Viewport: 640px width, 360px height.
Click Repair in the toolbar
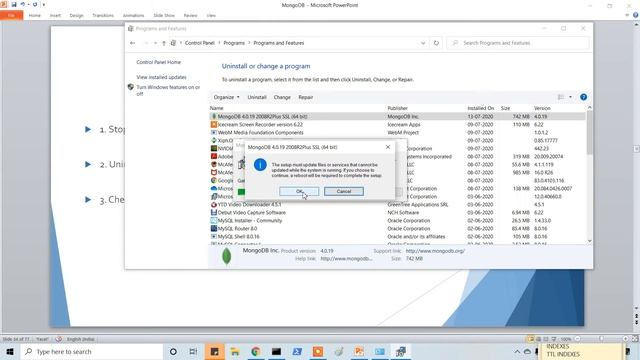pos(306,97)
